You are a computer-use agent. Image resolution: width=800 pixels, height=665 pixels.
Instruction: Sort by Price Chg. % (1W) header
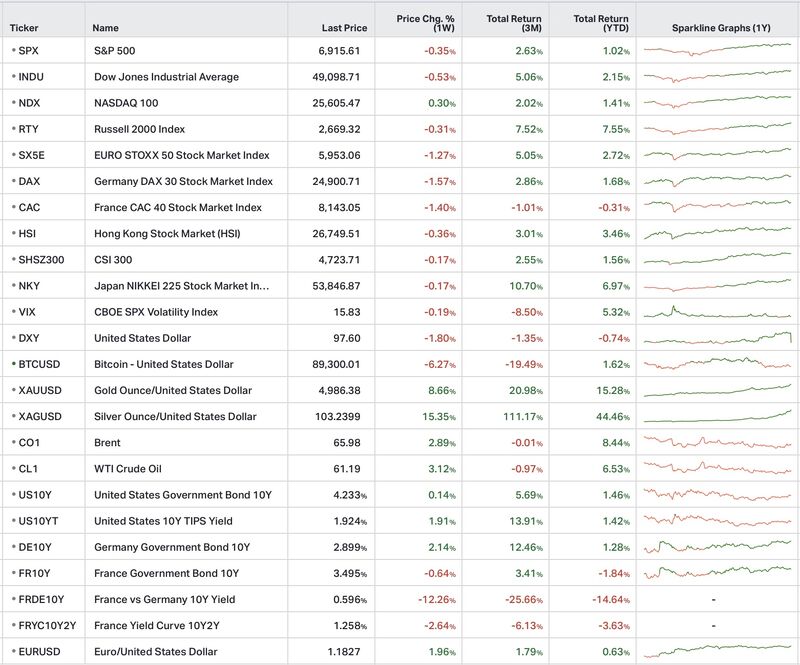coord(426,23)
